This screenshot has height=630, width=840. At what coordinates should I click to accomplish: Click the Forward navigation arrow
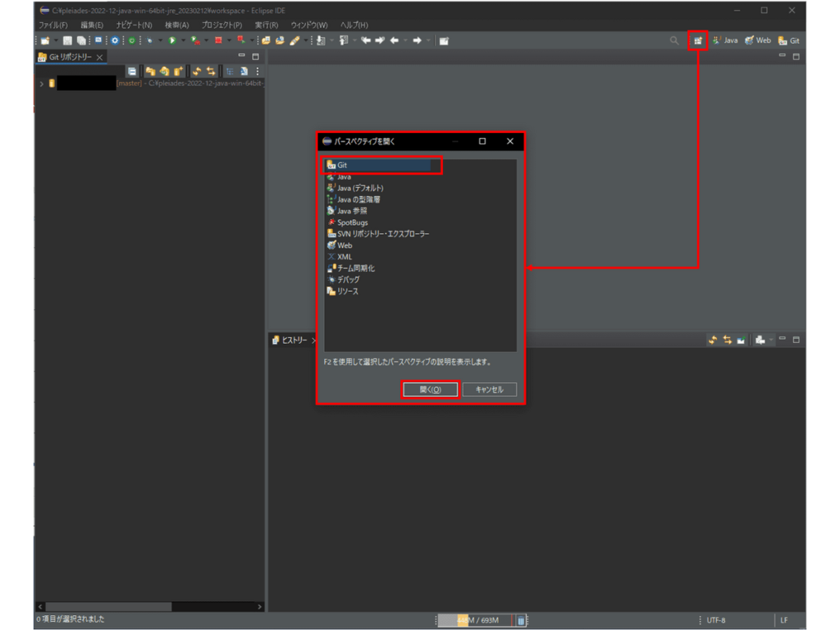pyautogui.click(x=417, y=41)
